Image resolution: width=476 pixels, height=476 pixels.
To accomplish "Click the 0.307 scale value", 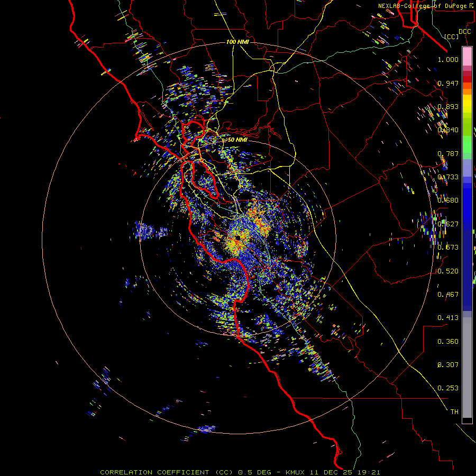I will click(x=448, y=365).
